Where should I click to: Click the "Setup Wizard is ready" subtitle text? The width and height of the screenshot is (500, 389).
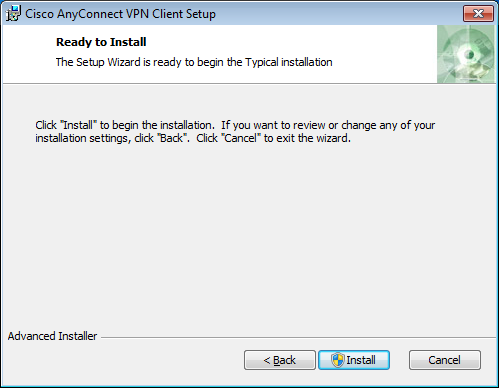tap(194, 62)
